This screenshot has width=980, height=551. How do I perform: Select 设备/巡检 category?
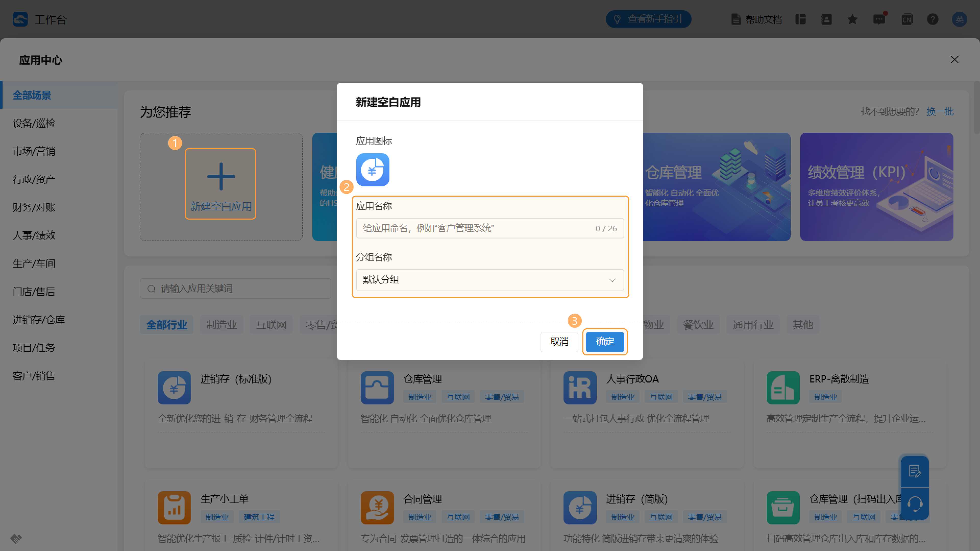click(x=59, y=123)
